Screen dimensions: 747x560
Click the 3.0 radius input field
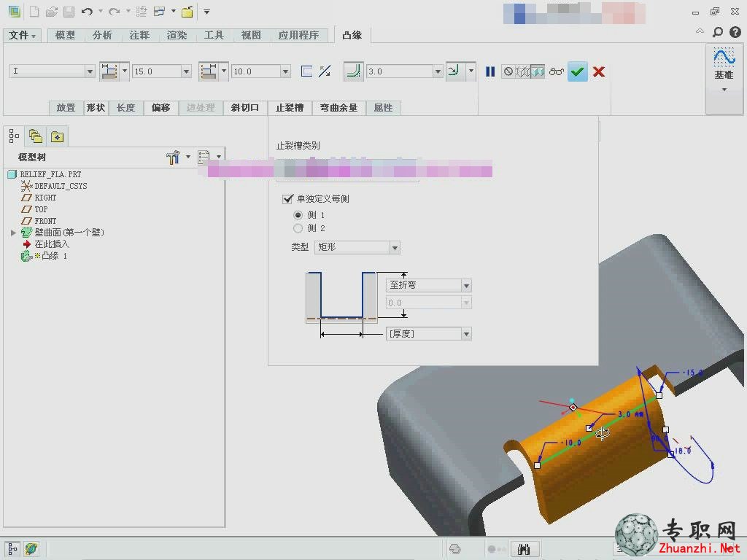(399, 71)
